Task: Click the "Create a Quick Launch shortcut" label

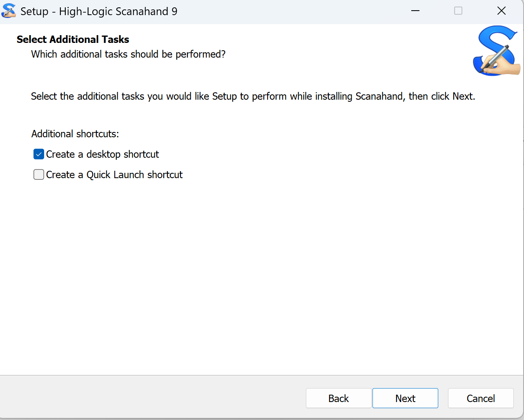Action: [114, 175]
